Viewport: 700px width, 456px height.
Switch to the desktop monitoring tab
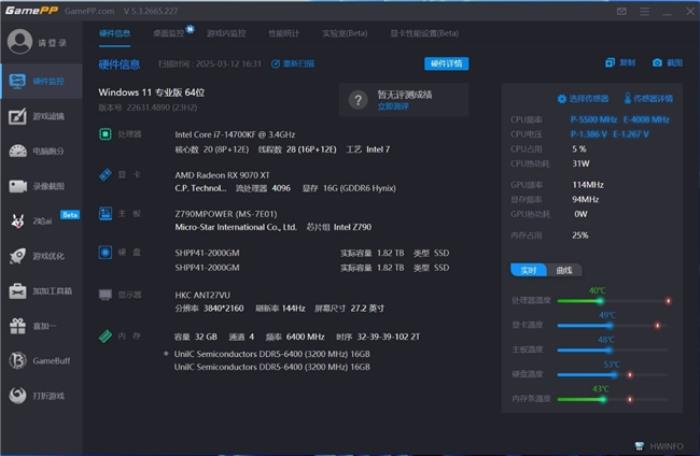pos(169,33)
